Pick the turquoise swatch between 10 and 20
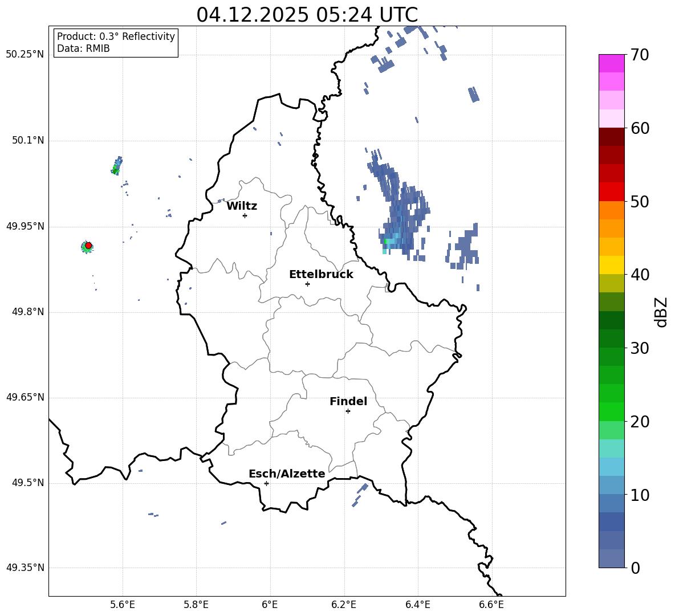675x616 pixels. pyautogui.click(x=611, y=448)
